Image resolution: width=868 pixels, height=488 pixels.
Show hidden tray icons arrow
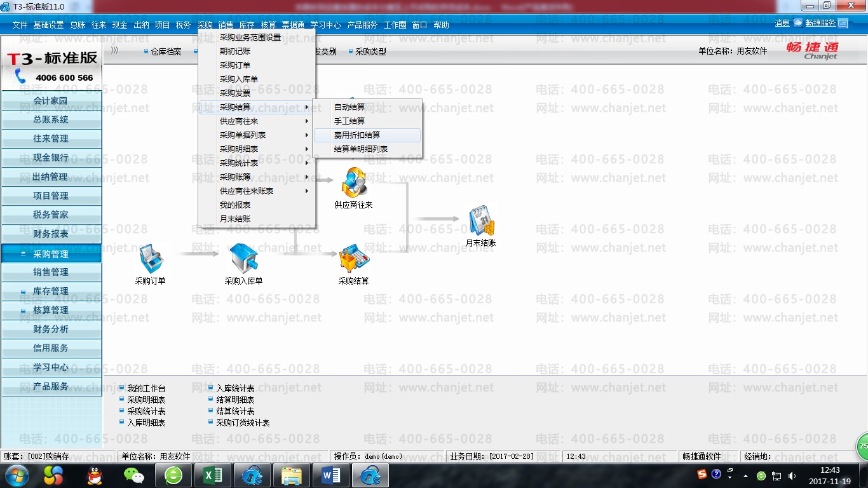745,476
